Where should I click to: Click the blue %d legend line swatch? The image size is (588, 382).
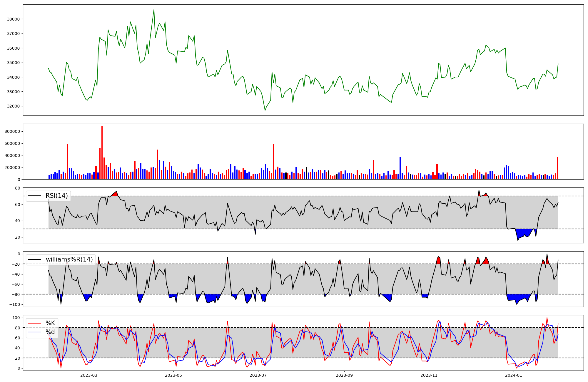click(34, 332)
